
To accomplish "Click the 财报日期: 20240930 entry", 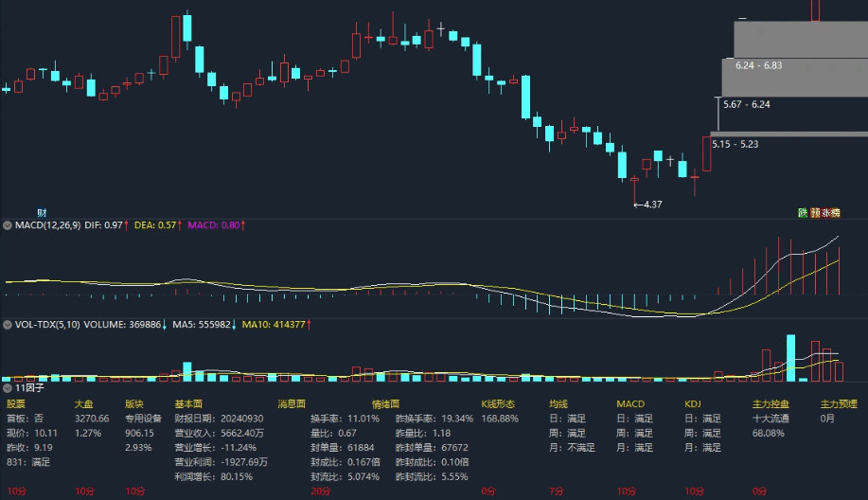I will (x=220, y=419).
